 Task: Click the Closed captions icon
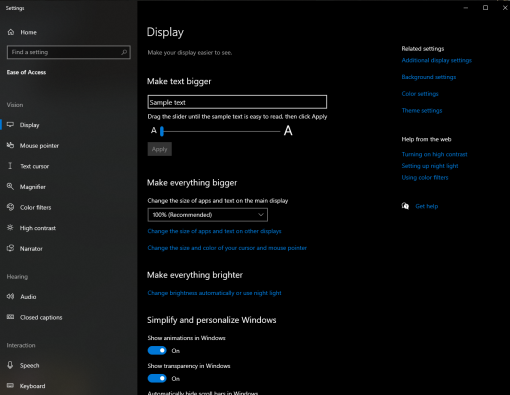pos(10,317)
